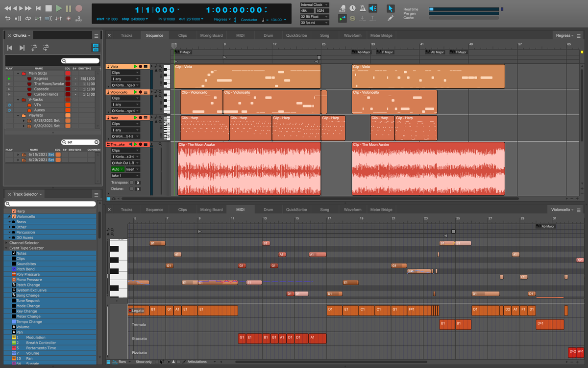Arm the main Record button
The image size is (588, 368).
[x=79, y=8]
